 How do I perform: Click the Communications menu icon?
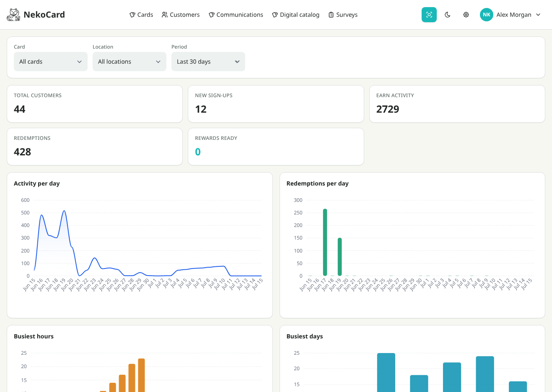click(x=212, y=15)
